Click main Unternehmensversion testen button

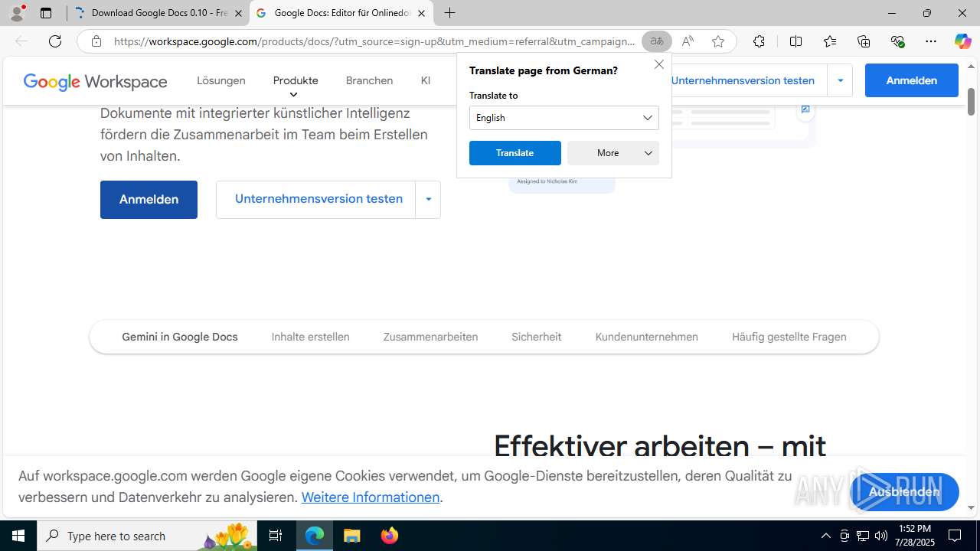315,200
